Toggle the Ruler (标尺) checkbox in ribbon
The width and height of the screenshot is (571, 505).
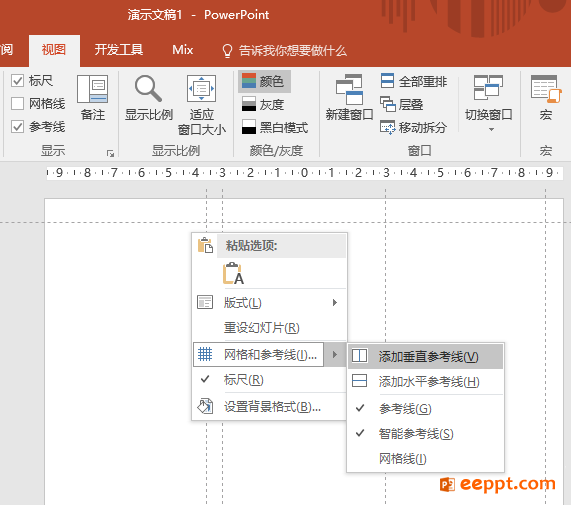pyautogui.click(x=17, y=80)
